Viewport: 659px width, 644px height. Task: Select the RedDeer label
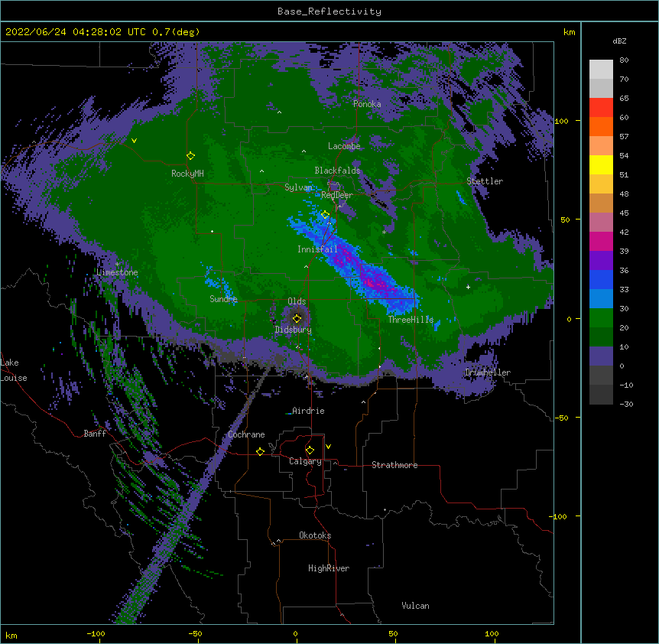click(x=337, y=195)
